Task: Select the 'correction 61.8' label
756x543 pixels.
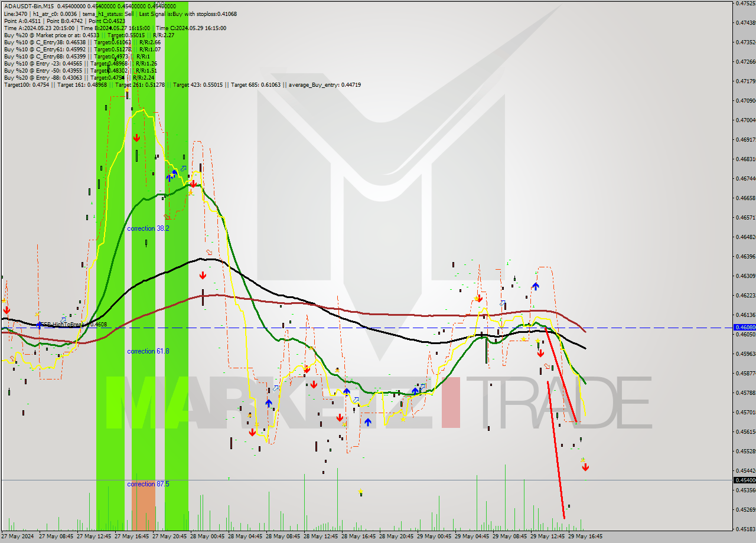Action: (x=148, y=351)
